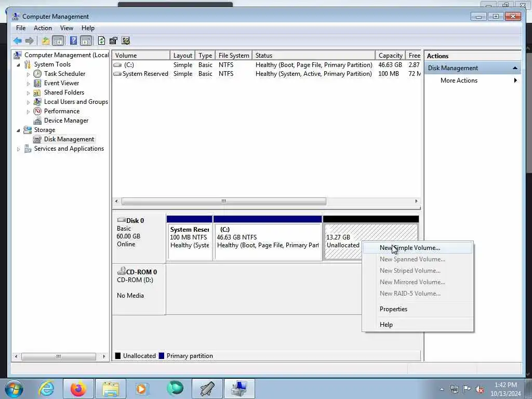
Task: Open Firefox from the taskbar
Action: 78,389
